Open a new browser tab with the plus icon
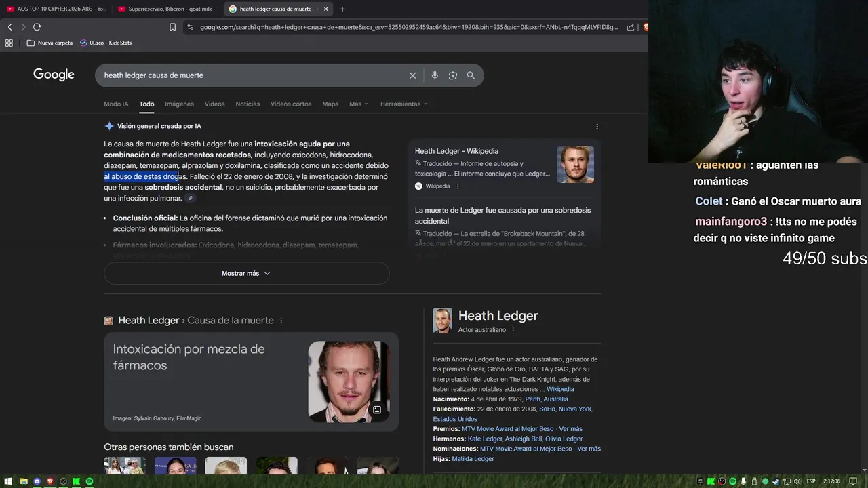The image size is (868, 488). (342, 9)
